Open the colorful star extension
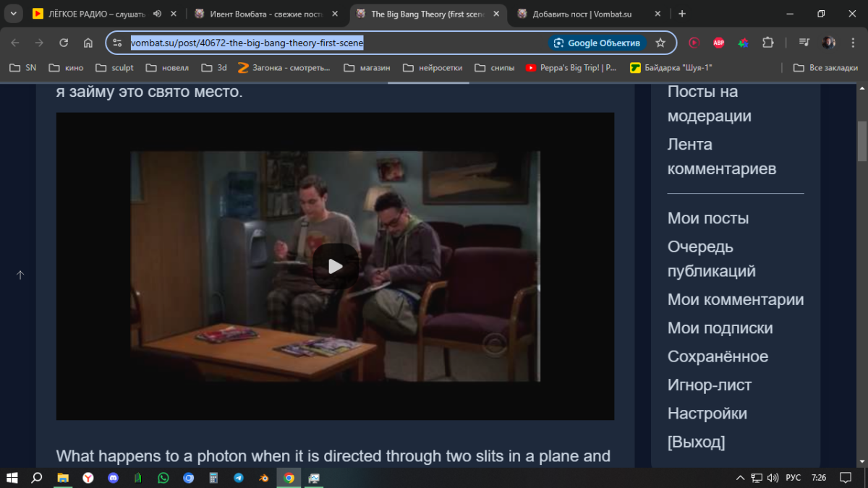Viewport: 868px width, 488px height. [x=743, y=43]
